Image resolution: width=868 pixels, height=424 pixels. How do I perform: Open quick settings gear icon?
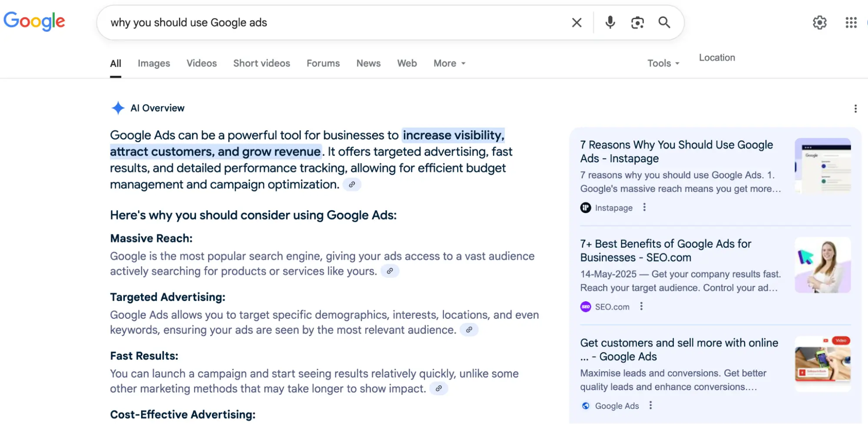click(820, 23)
